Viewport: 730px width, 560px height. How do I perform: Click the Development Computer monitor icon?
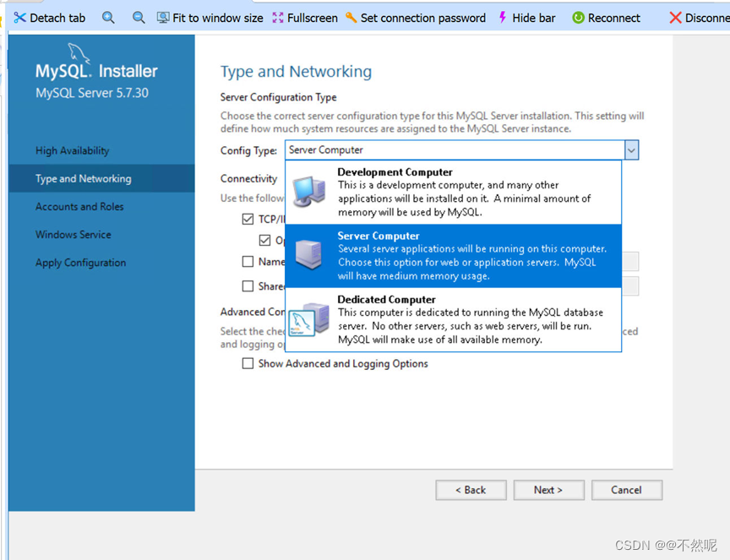pos(308,192)
